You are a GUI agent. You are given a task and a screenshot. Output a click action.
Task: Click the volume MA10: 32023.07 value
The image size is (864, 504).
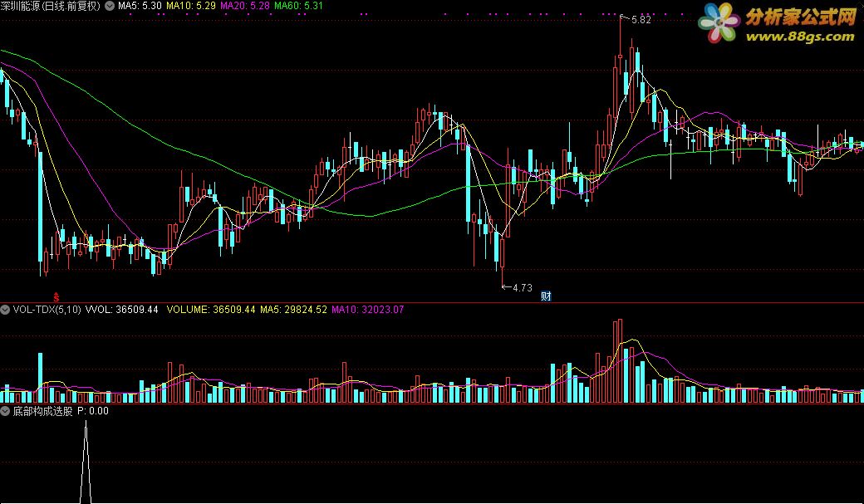(x=367, y=310)
